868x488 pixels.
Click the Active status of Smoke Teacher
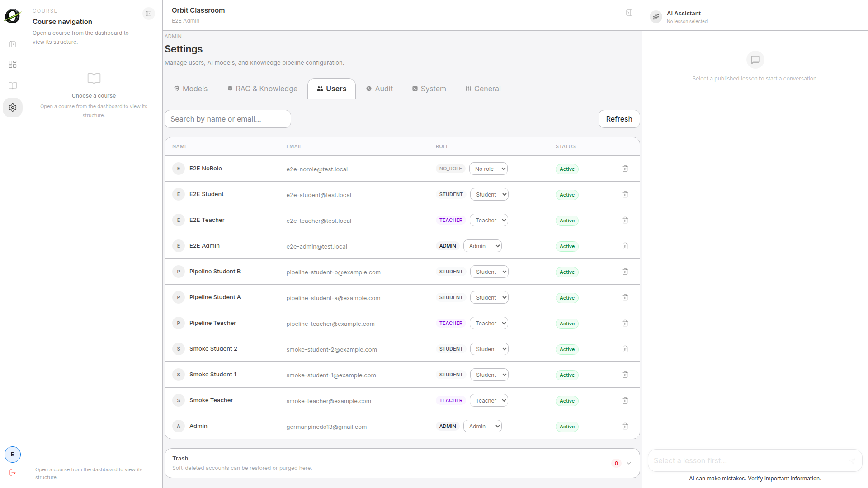click(x=567, y=401)
